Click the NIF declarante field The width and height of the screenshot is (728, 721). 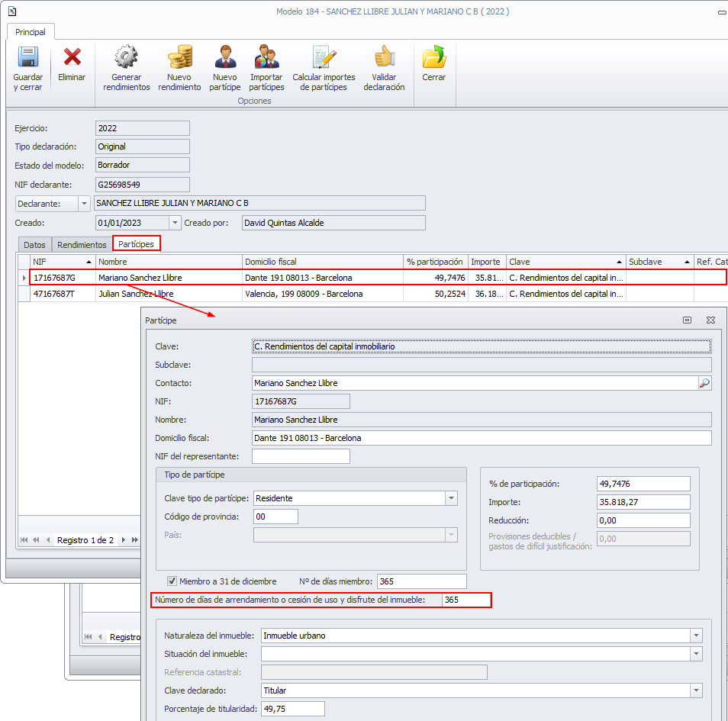pos(143,185)
